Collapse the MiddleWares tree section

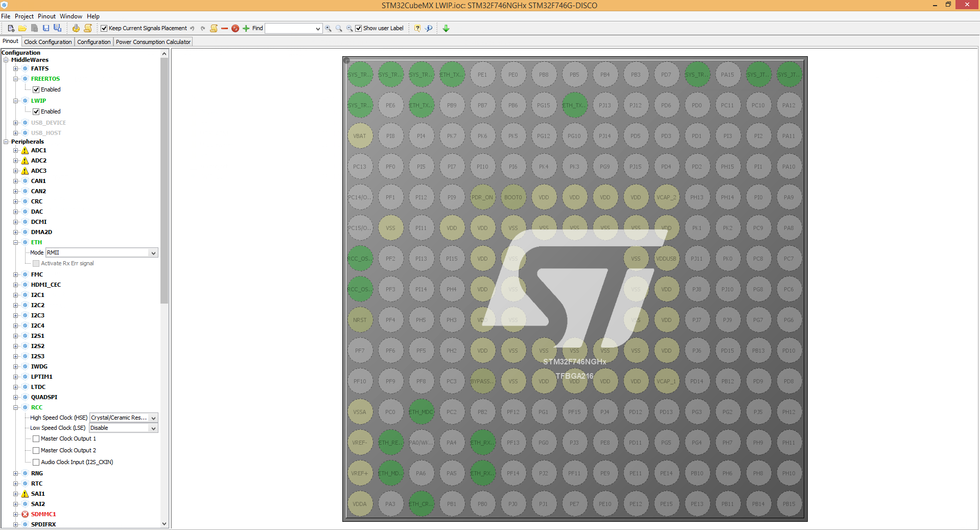coord(6,60)
